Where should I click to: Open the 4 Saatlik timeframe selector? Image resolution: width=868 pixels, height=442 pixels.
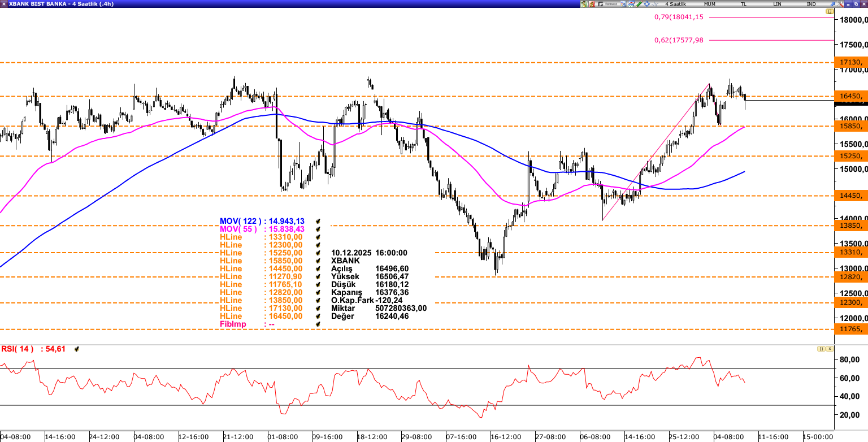click(675, 4)
